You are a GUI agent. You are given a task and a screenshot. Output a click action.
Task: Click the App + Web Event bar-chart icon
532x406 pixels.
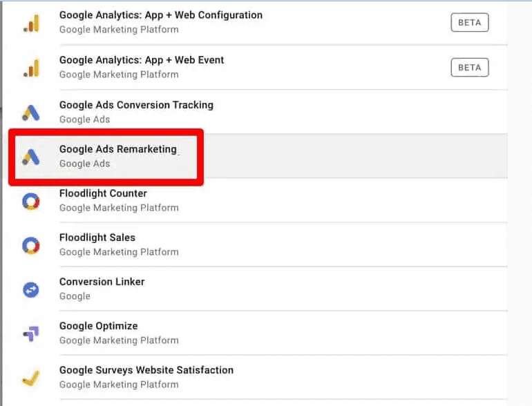31,67
